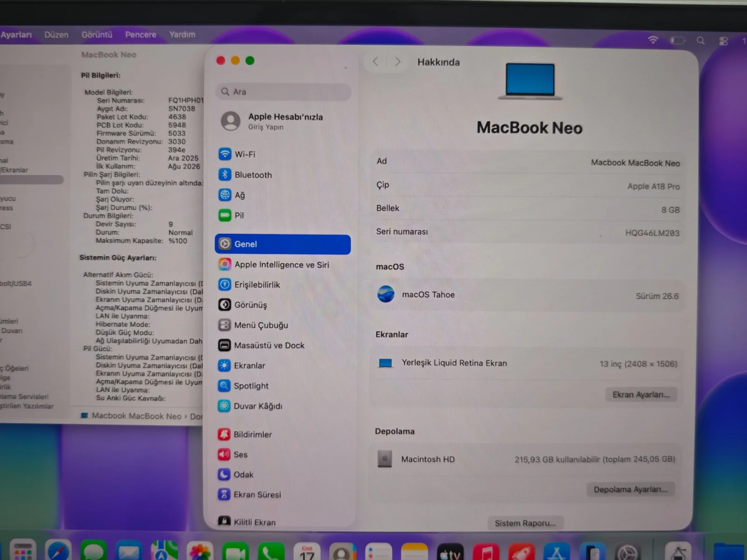The image size is (747, 560).
Task: Open Control Center from the menu bar
Action: coord(724,41)
